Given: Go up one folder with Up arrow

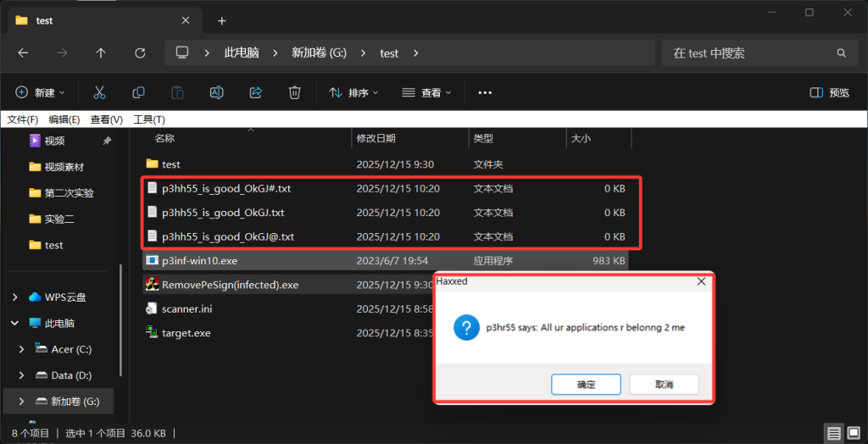Looking at the screenshot, I should pyautogui.click(x=101, y=53).
